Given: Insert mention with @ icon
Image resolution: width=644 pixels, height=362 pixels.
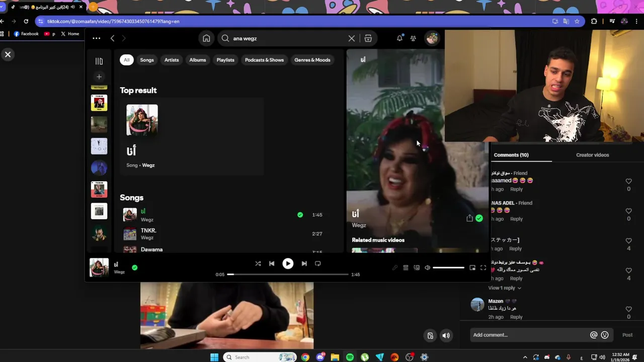Looking at the screenshot, I should (594, 335).
